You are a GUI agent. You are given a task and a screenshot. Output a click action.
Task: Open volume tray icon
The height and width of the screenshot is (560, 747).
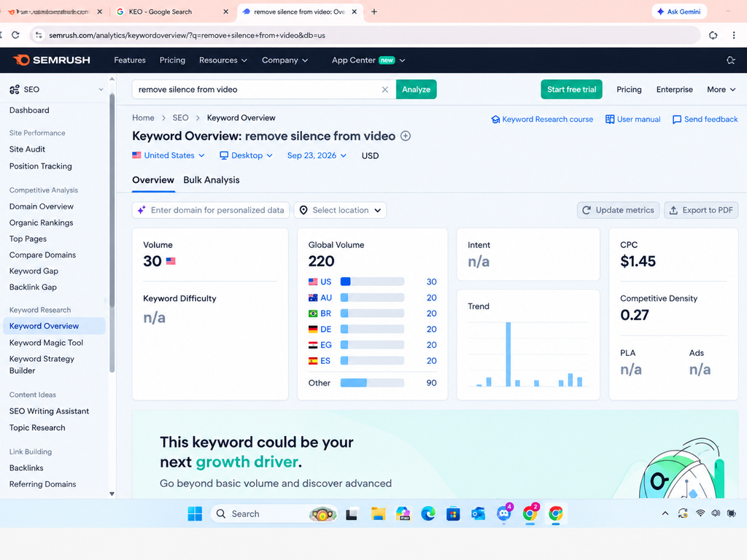[x=716, y=513]
